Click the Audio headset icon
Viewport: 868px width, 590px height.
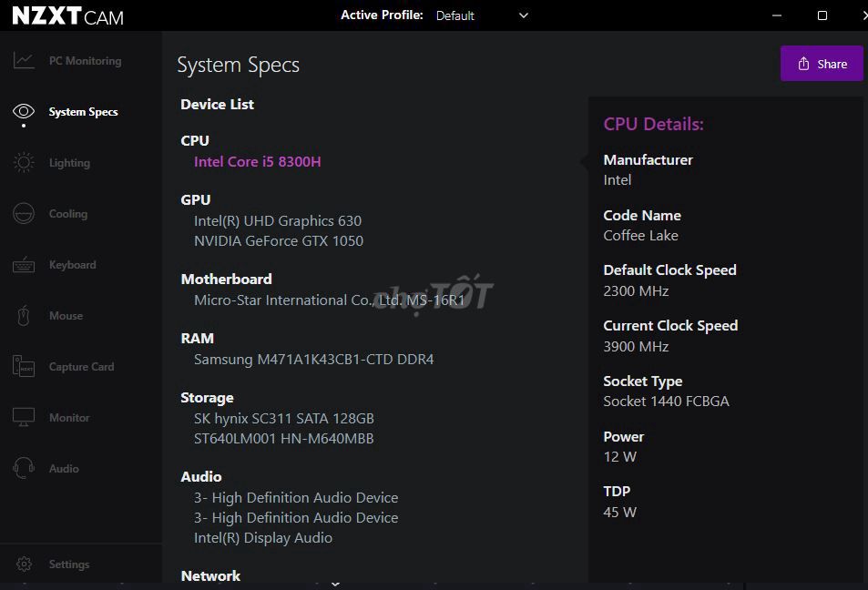[24, 468]
